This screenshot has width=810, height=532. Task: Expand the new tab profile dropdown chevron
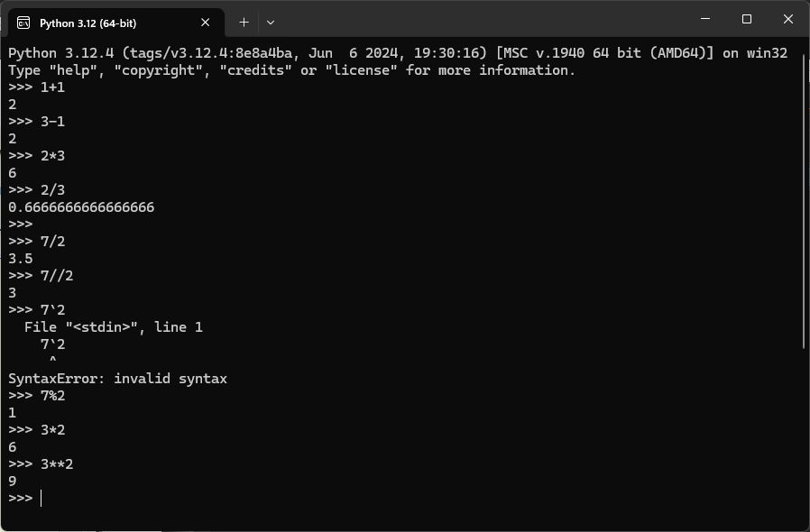[270, 23]
